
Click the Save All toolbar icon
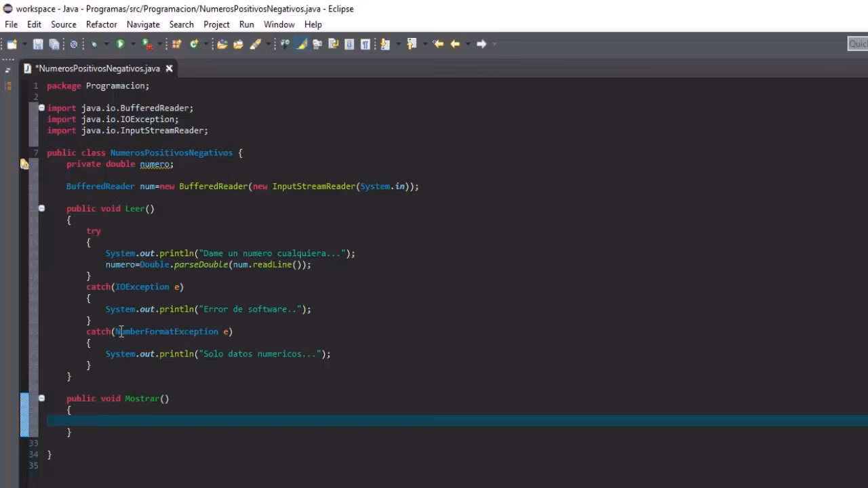[54, 44]
